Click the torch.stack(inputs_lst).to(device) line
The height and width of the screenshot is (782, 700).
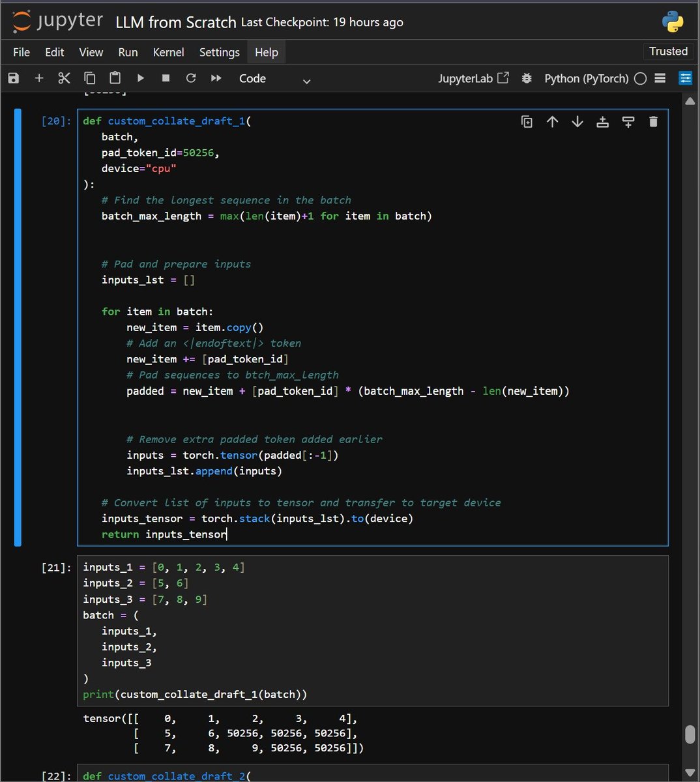pos(257,519)
